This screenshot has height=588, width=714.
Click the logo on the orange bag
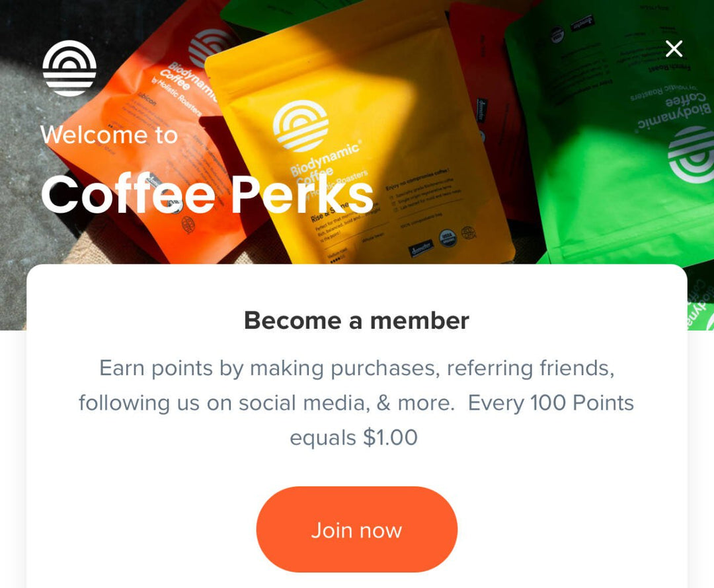pos(210,46)
